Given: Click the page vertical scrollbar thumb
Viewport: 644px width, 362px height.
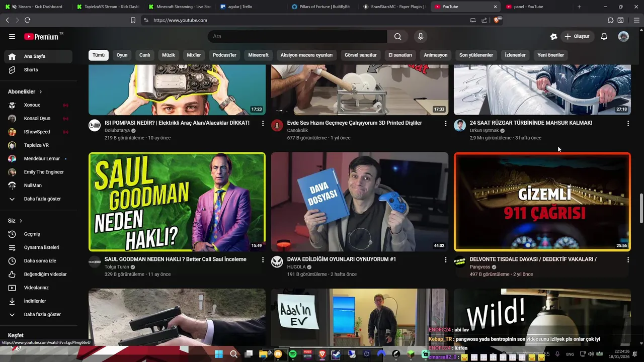Looking at the screenshot, I should click(x=641, y=208).
